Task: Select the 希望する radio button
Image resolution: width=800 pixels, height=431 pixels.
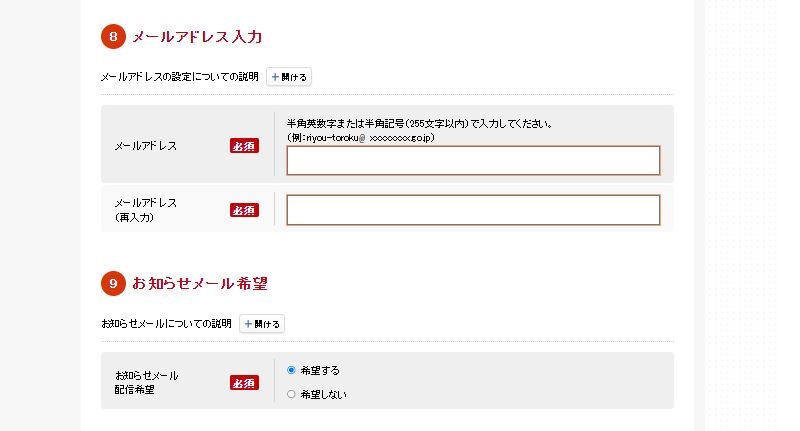Action: tap(291, 370)
